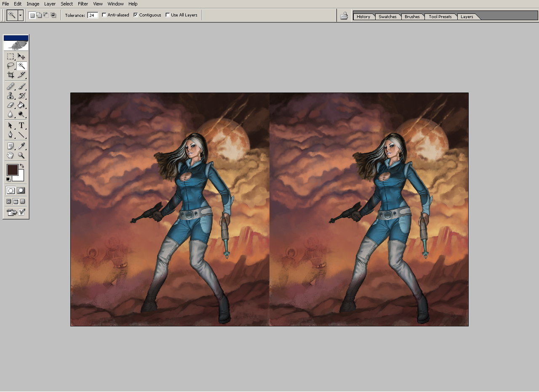Switch to the Brushes tab
The height and width of the screenshot is (392, 539).
click(x=412, y=17)
